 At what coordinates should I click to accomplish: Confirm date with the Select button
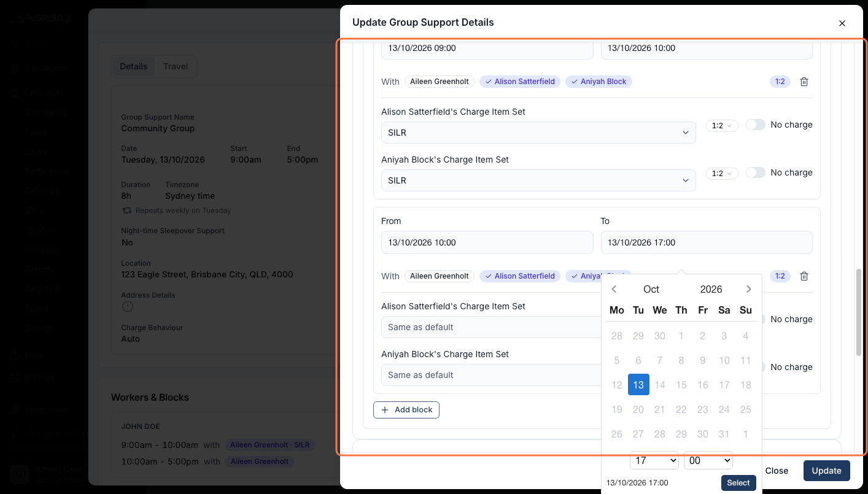coord(738,483)
